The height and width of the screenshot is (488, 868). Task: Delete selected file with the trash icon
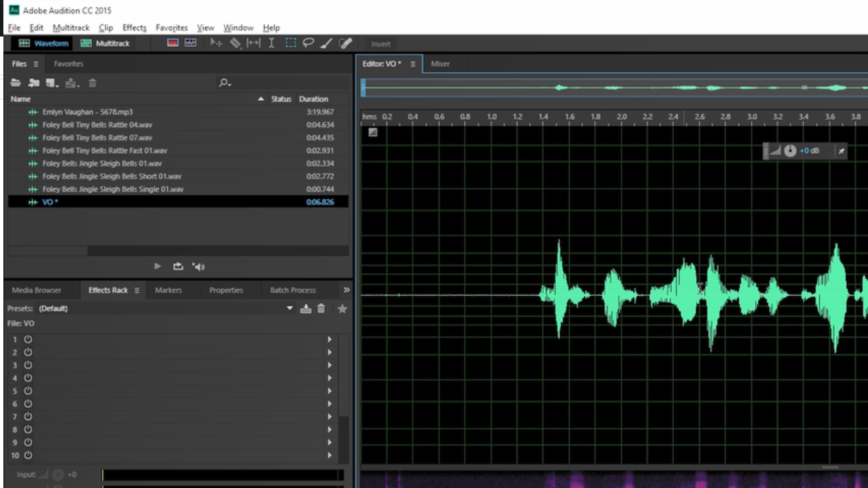(92, 83)
